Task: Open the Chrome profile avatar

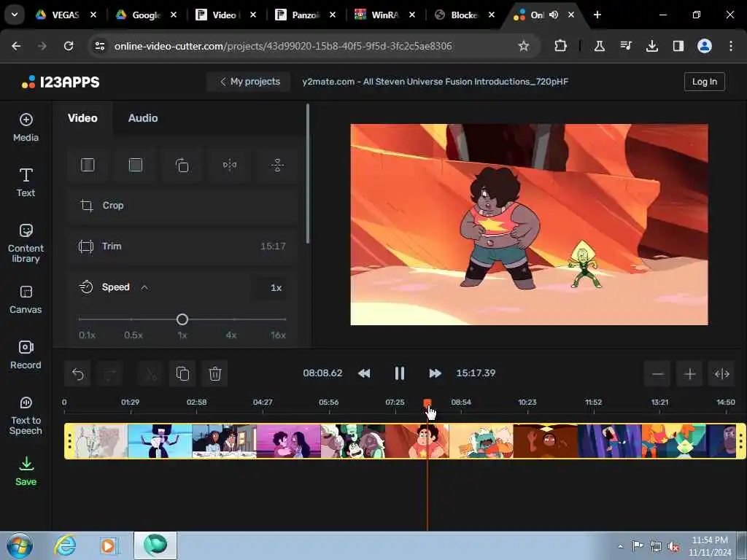Action: (704, 46)
